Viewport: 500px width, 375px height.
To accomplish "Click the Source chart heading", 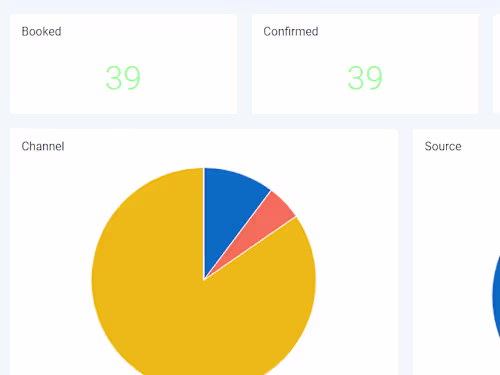I will click(x=443, y=146).
